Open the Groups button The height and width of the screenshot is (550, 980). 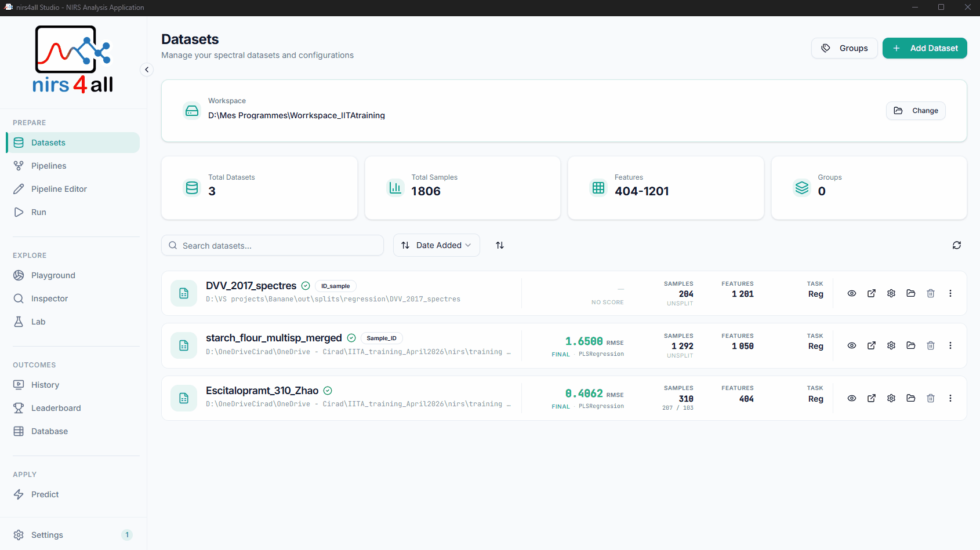point(844,48)
